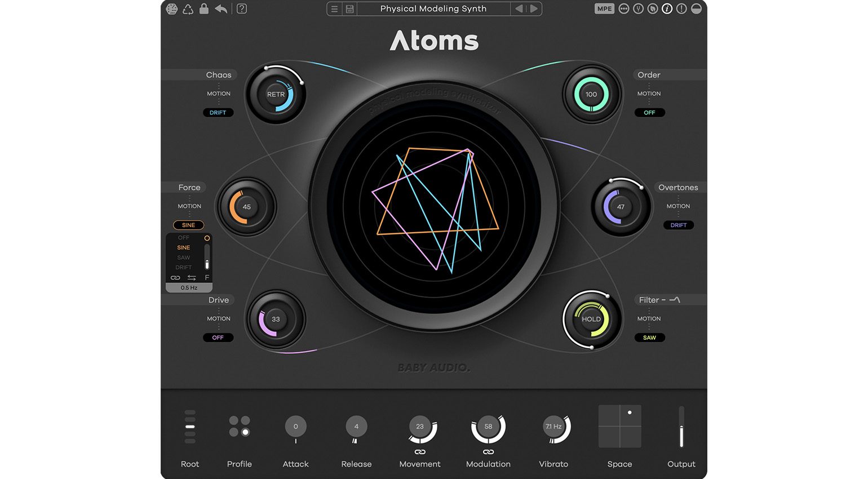Click the Chaos label
This screenshot has height=479, width=868.
point(219,75)
